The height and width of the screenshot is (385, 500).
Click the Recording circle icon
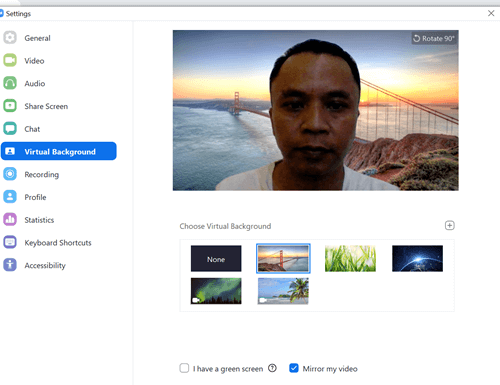coord(10,174)
